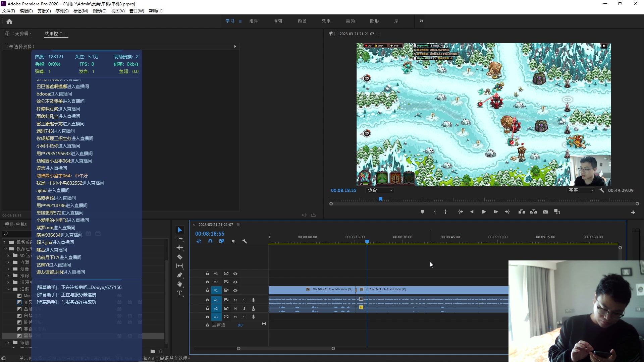Play the Program monitor
The width and height of the screenshot is (644, 362).
tap(484, 212)
